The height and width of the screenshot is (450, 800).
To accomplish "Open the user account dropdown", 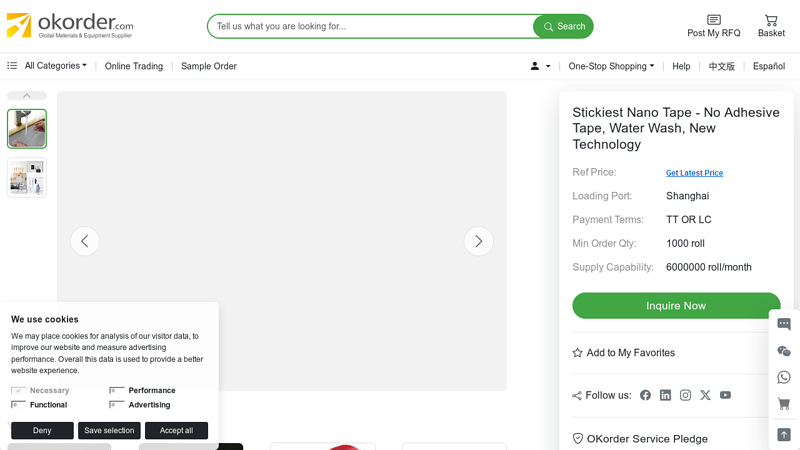I will coord(540,66).
